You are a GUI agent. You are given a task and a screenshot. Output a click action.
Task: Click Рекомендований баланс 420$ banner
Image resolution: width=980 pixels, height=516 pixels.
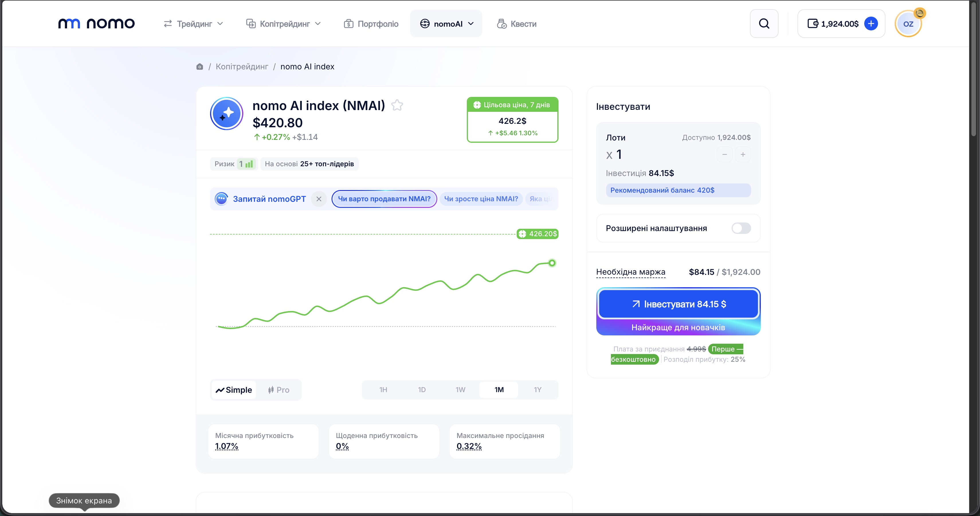click(678, 190)
